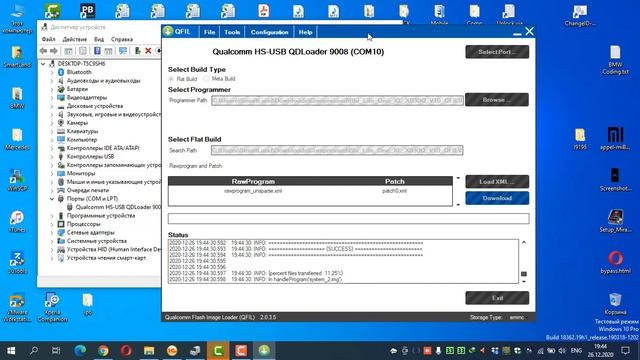Click the QFIL green logo icon
Image resolution: width=640 pixels, height=360 pixels.
tap(168, 31)
